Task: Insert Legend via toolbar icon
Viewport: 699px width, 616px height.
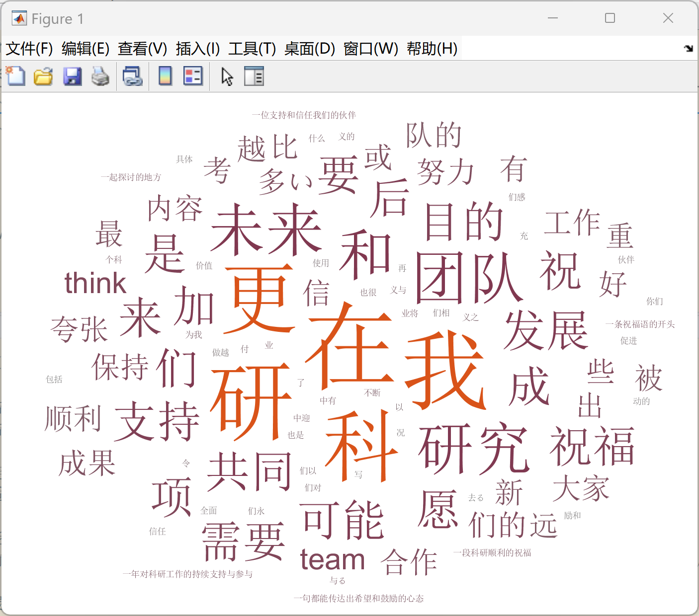Action: tap(193, 77)
